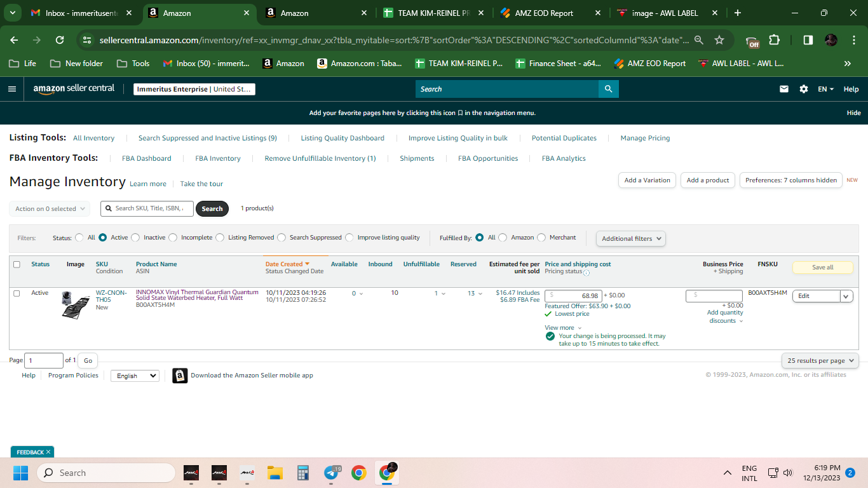The width and height of the screenshot is (868, 488).
Task: Select the Listing Removed status filter
Action: coord(220,238)
